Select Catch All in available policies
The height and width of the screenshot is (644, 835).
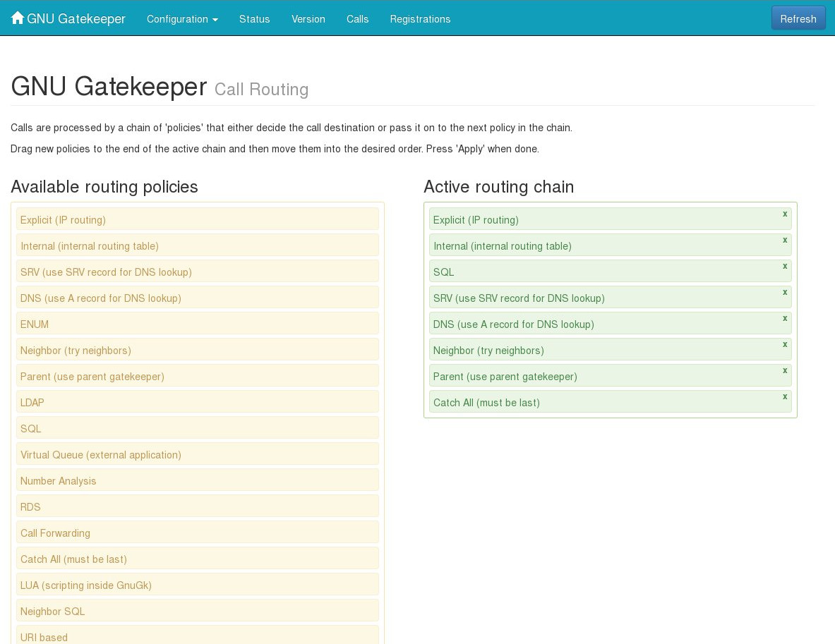click(198, 559)
